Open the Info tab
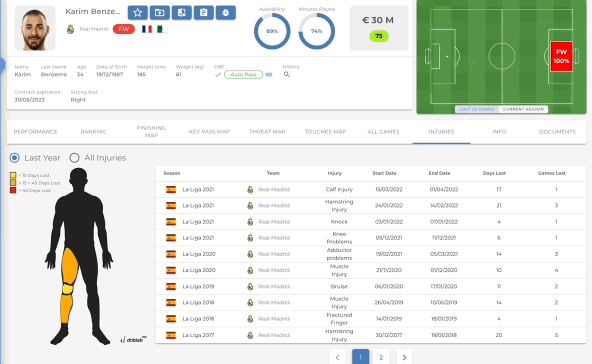592x364 pixels. pos(499,132)
